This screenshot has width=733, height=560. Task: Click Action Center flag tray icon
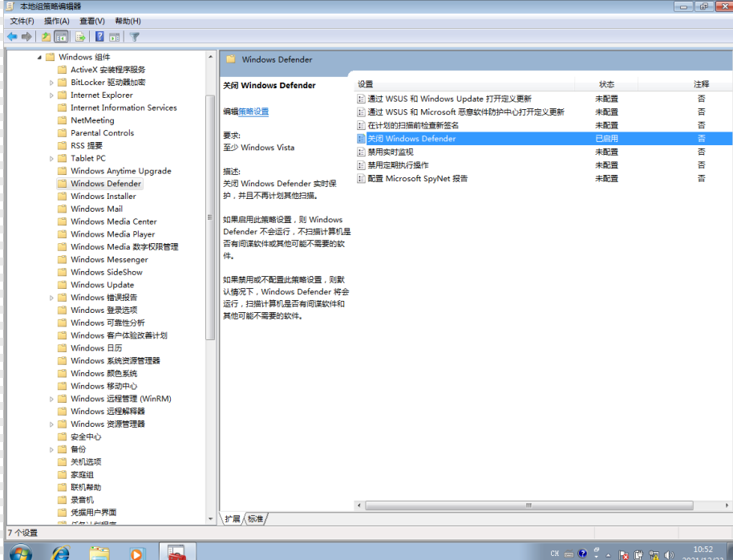[x=624, y=555]
